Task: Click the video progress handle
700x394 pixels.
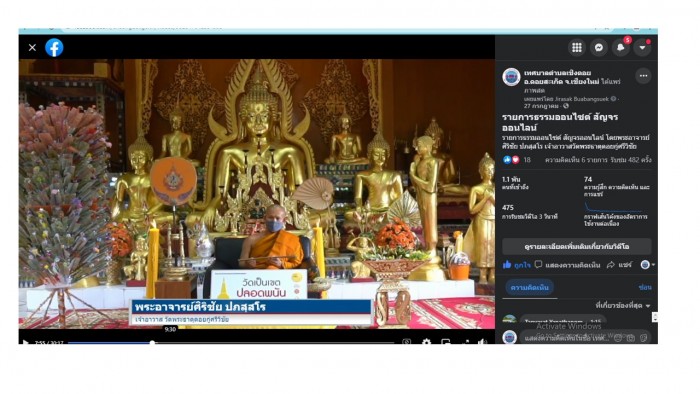Action: point(152,342)
